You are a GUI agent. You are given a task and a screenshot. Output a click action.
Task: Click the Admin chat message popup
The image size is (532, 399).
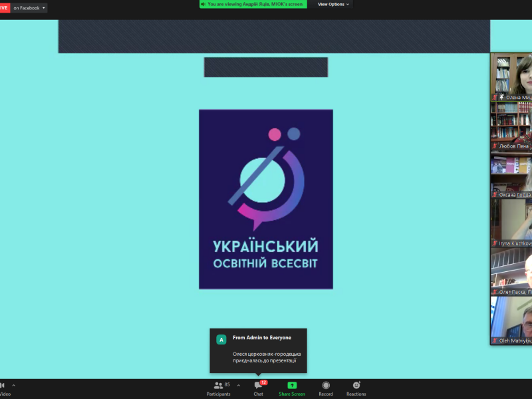pyautogui.click(x=258, y=350)
